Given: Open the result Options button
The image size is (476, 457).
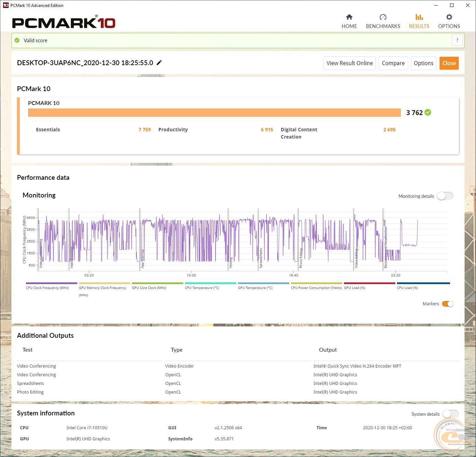Looking at the screenshot, I should (423, 63).
